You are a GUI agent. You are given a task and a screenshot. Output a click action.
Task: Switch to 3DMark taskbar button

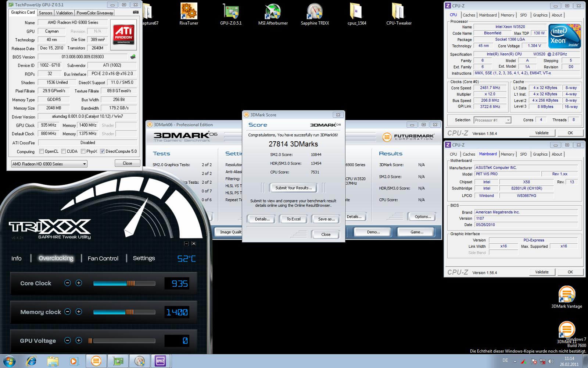pyautogui.click(x=96, y=361)
